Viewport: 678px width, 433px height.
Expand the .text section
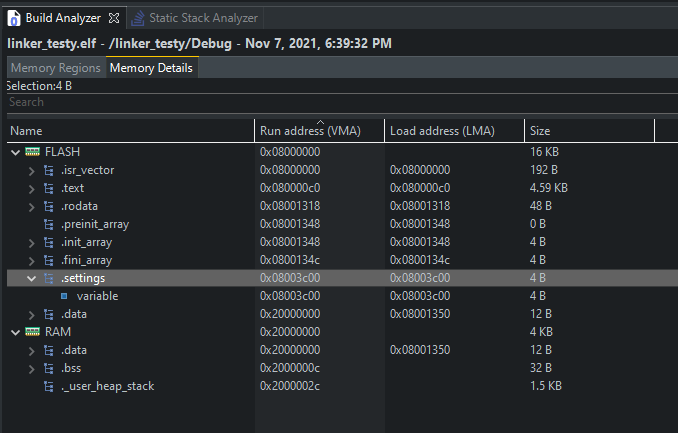click(x=32, y=188)
